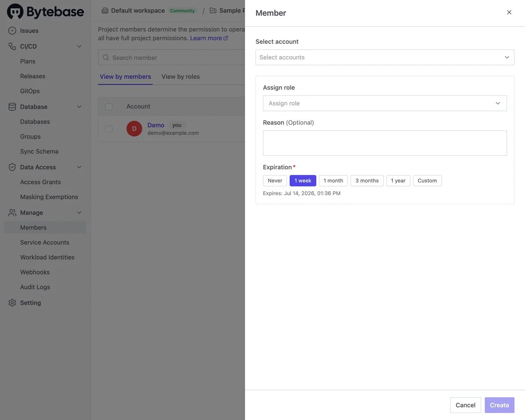Collapse the Data Access section chevron
Viewport: 525px width, 420px height.
pyautogui.click(x=79, y=167)
